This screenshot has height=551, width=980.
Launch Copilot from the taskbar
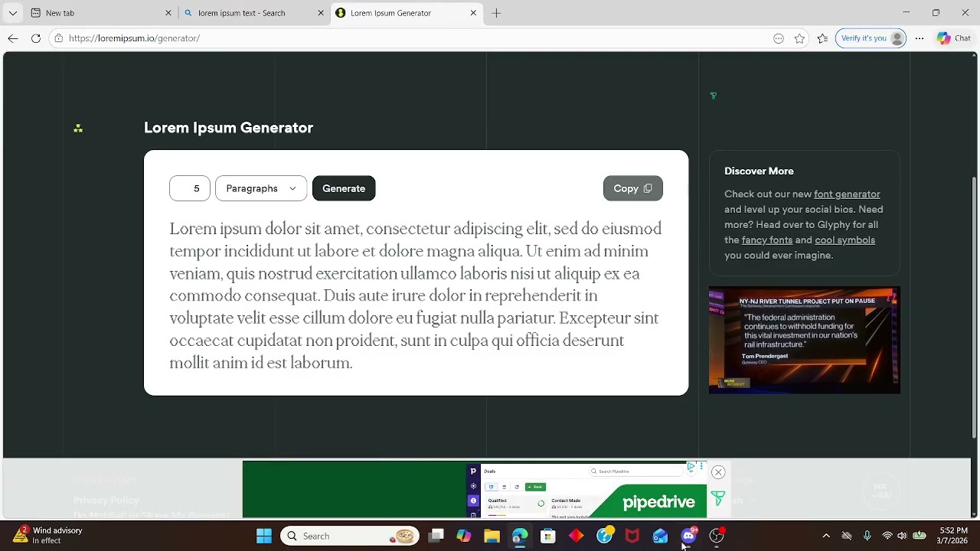[464, 536]
